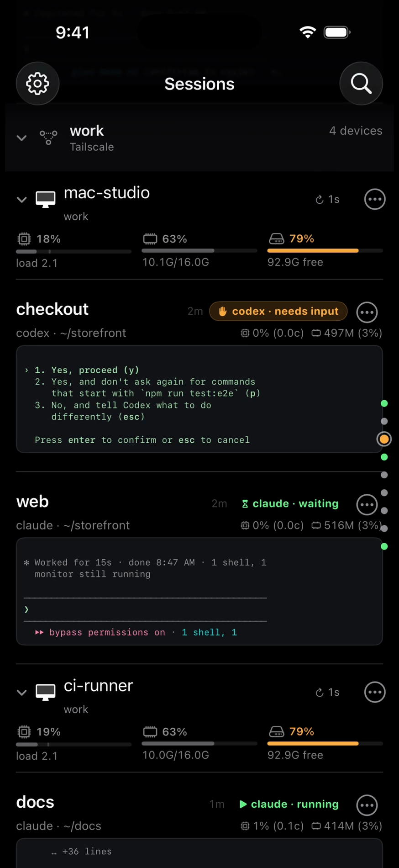Click the '… +36 lines' text
Viewport: 399px width, 868px height.
click(x=82, y=852)
